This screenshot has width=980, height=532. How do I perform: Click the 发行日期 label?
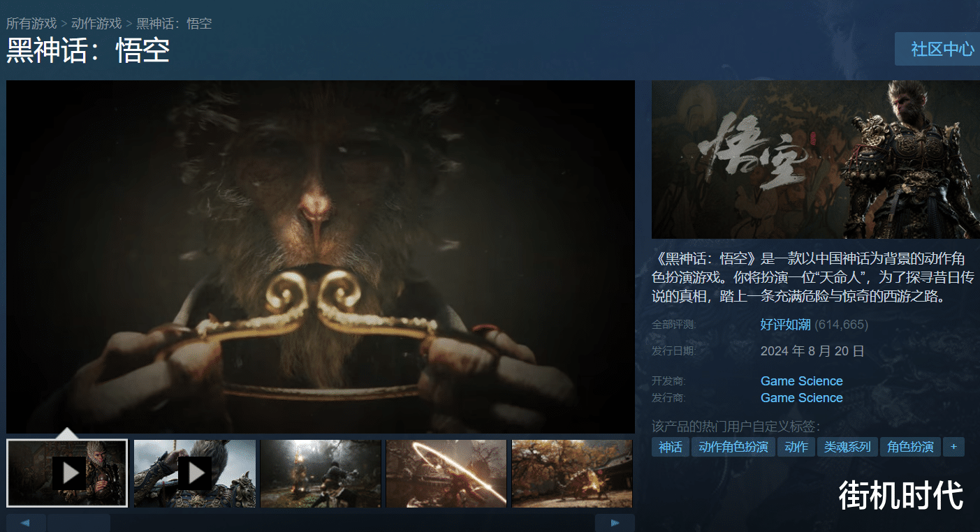(673, 351)
